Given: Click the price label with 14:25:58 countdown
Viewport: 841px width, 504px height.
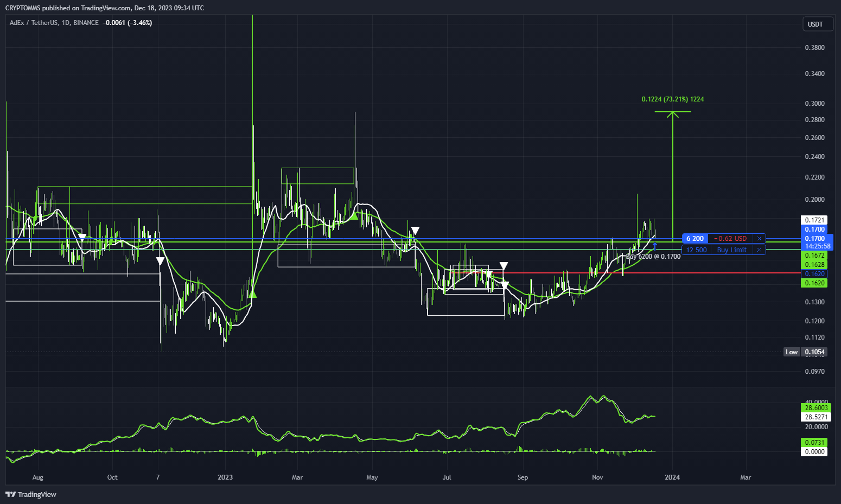Looking at the screenshot, I should click(817, 242).
